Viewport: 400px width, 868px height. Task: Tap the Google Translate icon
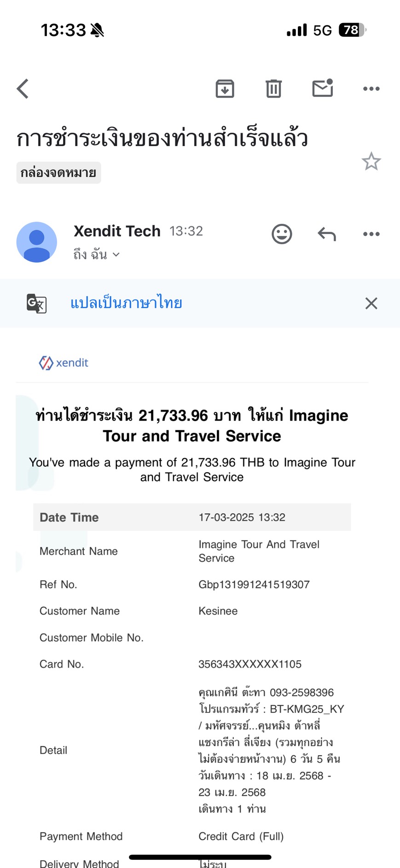(x=36, y=303)
